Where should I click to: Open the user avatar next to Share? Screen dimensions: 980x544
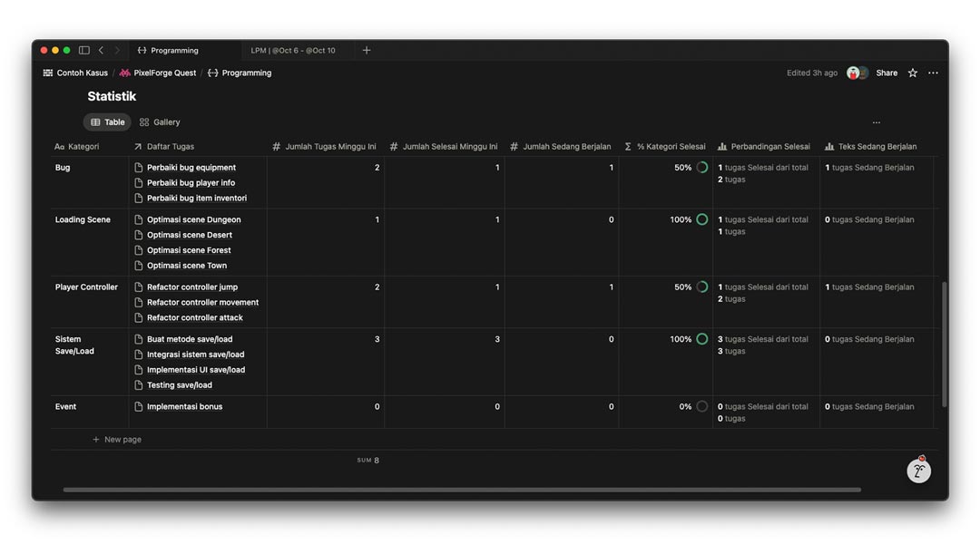(853, 73)
